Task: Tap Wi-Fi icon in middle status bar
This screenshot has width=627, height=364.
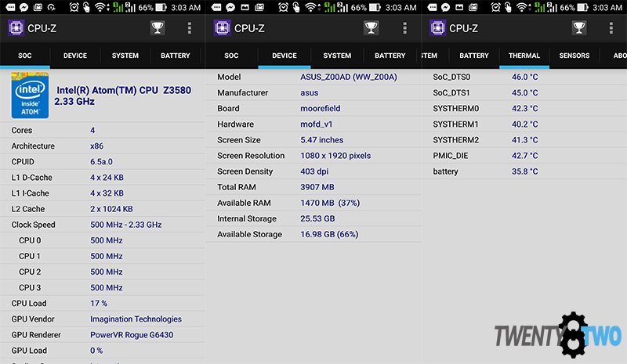Action: click(310, 7)
